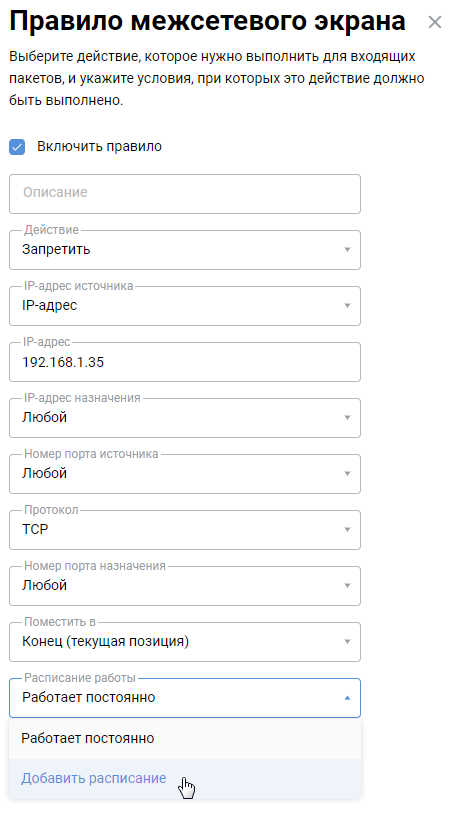Click the arrow icon of Номер порта назначения
This screenshot has width=453, height=818.
tap(347, 586)
